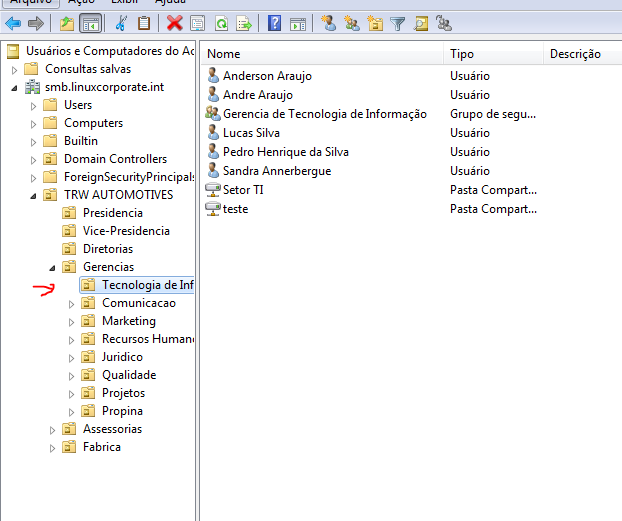The width and height of the screenshot is (622, 521).
Task: Select the Juridico organizational unit
Action: coord(122,357)
